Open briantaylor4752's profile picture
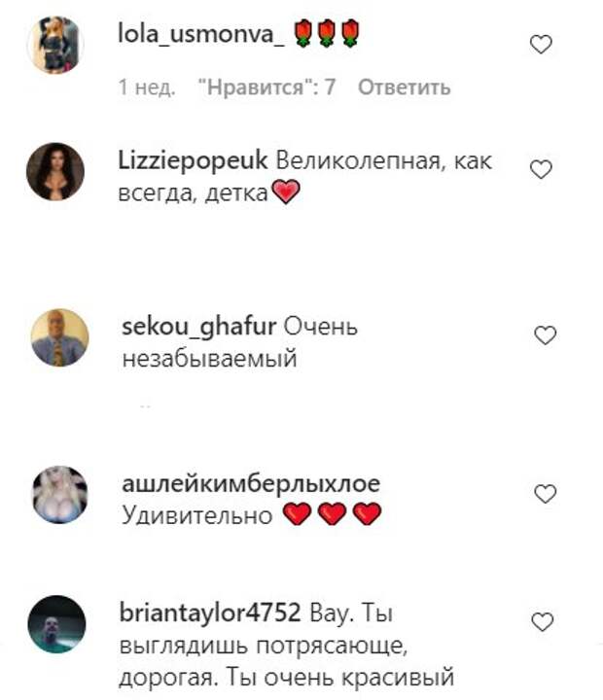The image size is (603, 700). [56, 624]
